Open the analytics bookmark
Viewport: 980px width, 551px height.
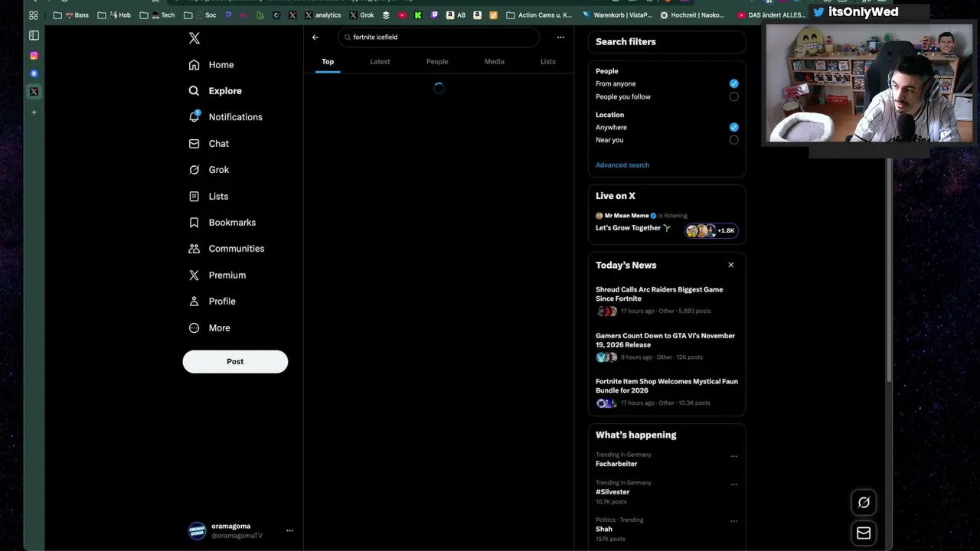click(x=322, y=15)
